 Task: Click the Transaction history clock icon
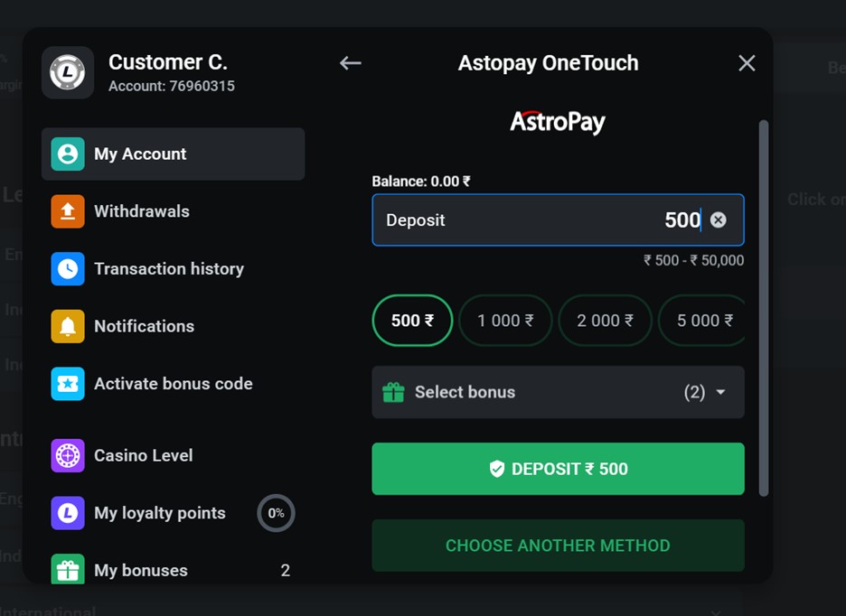(x=68, y=269)
